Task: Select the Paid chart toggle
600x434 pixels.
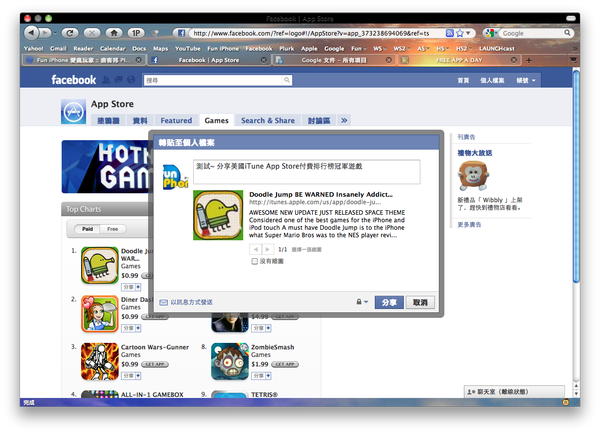Action: pyautogui.click(x=87, y=229)
